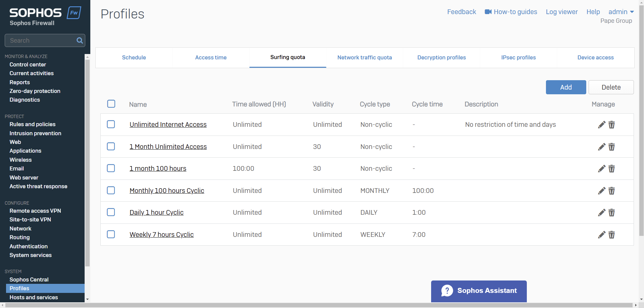644x308 pixels.
Task: Edit Monthly 100 hours Cyclic with pencil
Action: coord(602,191)
